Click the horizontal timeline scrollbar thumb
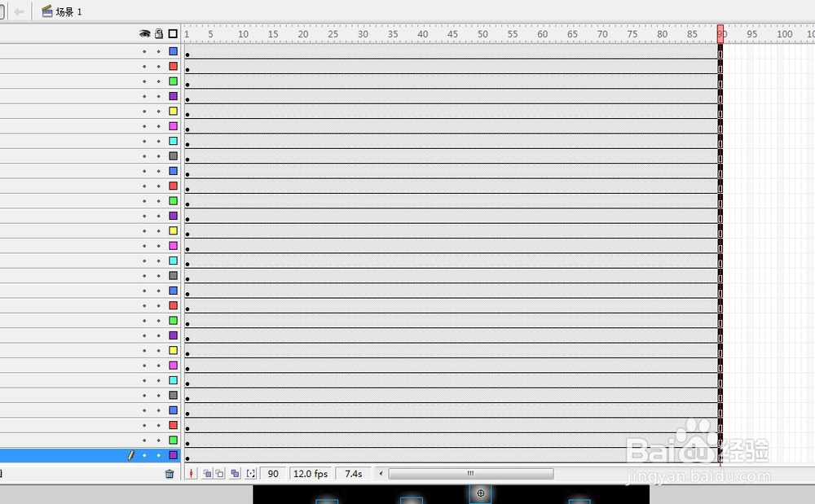815x504 pixels. 471,473
